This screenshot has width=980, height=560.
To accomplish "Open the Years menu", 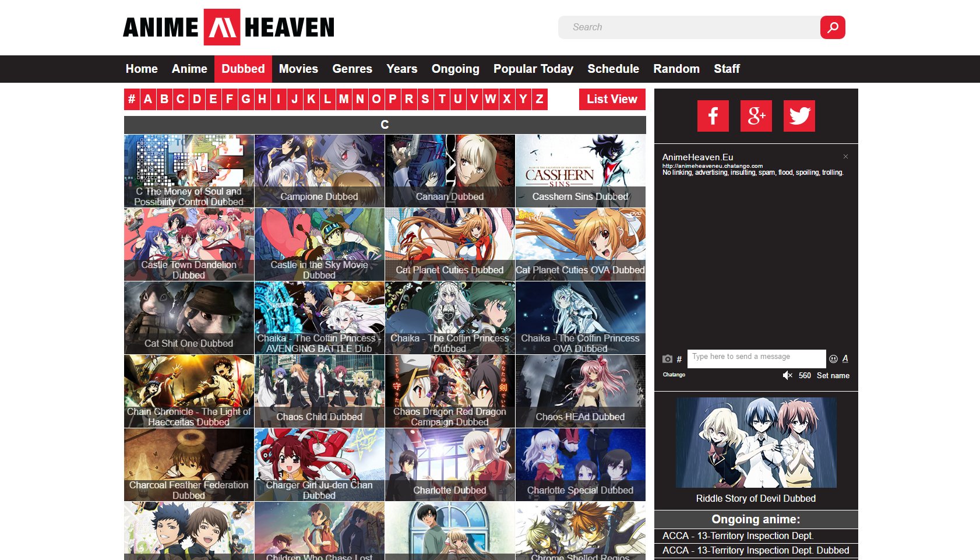I will 401,69.
